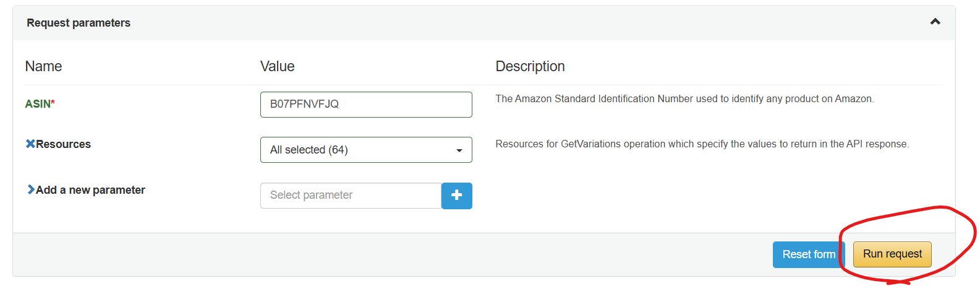Click the Select parameter field

(351, 196)
